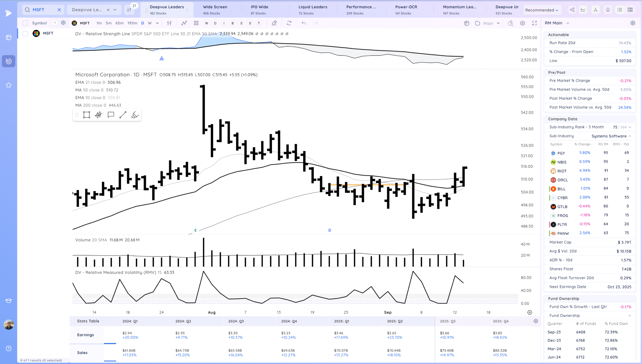Select the eraser drawing icon

[x=274, y=23]
